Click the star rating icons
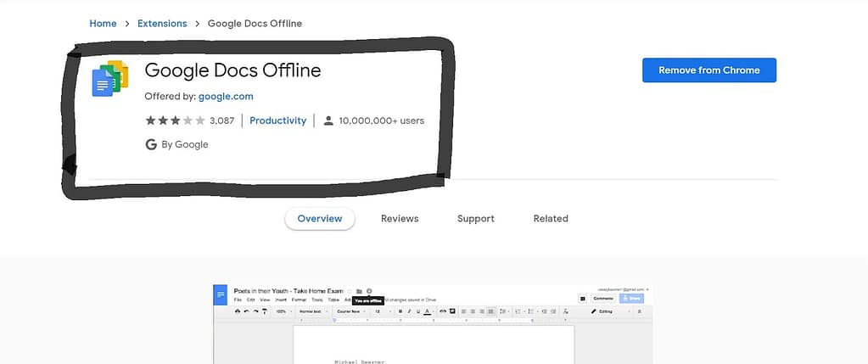Viewport: 868px width, 364px height. pyautogui.click(x=175, y=120)
